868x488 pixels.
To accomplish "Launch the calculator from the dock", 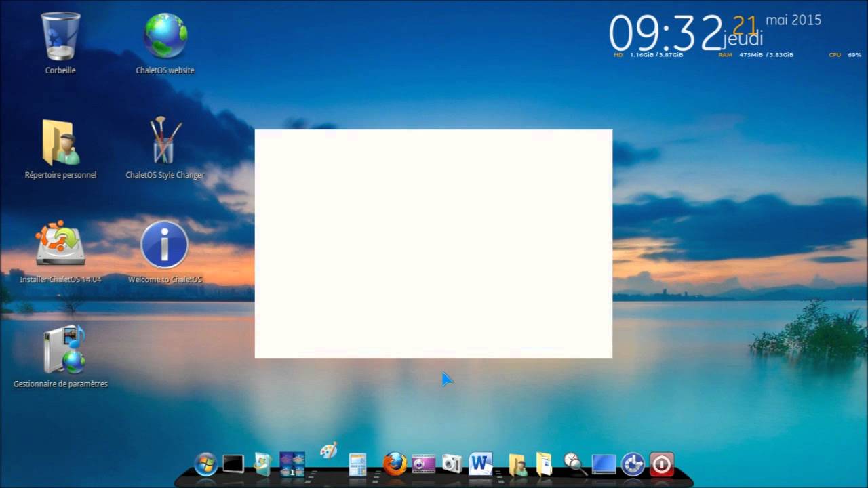I will [x=357, y=464].
